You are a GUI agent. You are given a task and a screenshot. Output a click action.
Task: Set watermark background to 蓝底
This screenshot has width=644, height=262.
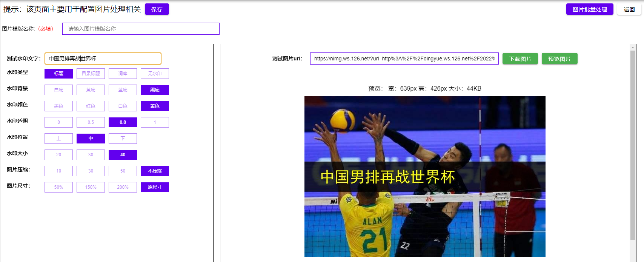click(x=123, y=89)
